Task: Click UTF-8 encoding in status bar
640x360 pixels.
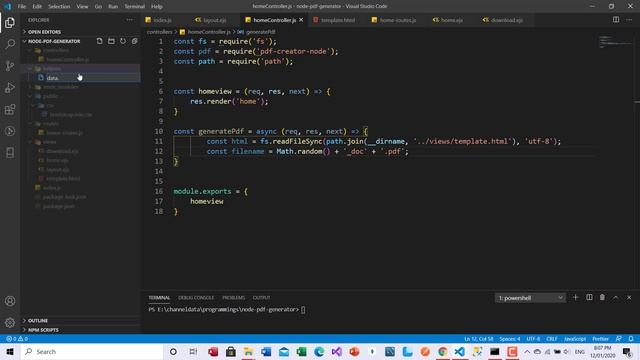Action: coord(533,339)
